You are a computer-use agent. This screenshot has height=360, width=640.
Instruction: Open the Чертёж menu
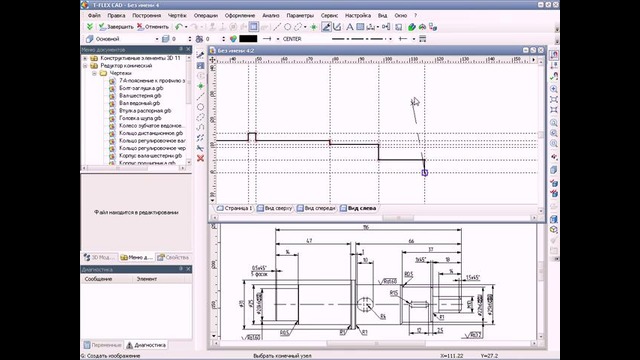point(177,16)
